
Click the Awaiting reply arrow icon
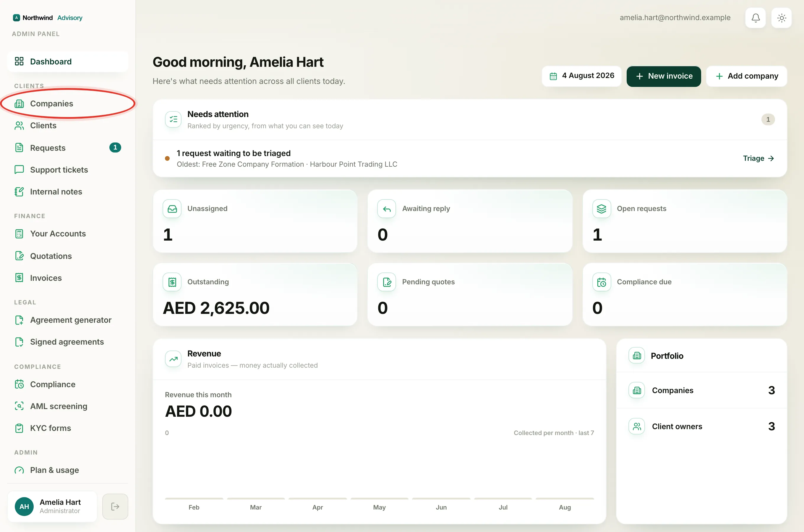(x=387, y=209)
